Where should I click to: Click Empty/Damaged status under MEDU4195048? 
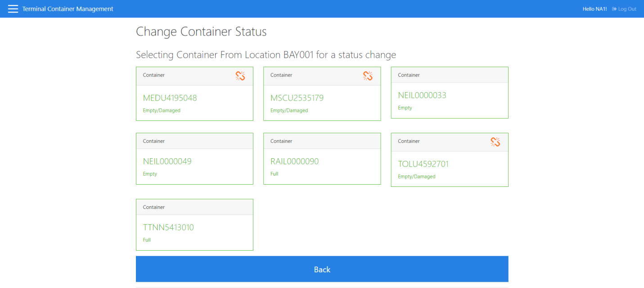click(162, 111)
